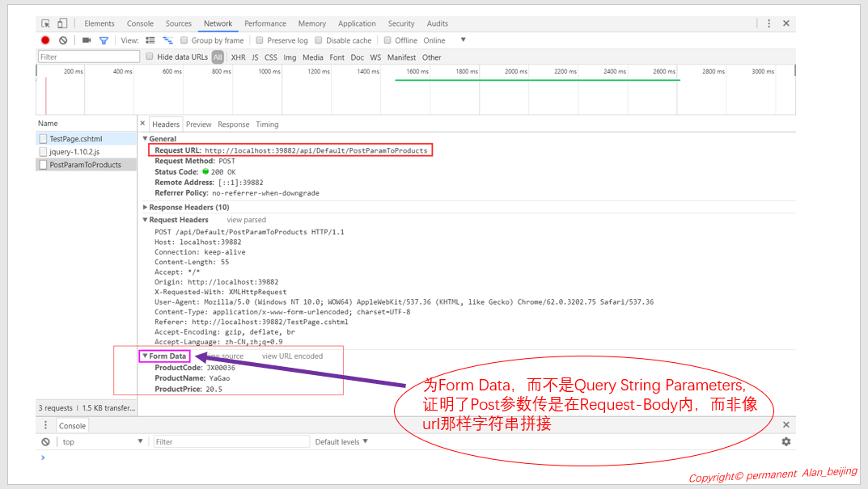The width and height of the screenshot is (868, 489).
Task: Switch to large request rows view
Action: point(150,40)
